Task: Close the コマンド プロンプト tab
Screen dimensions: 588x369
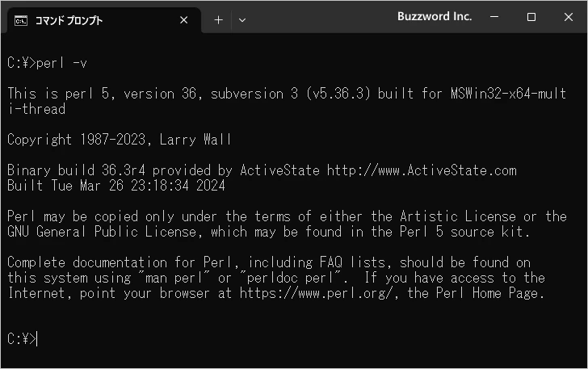Action: tap(184, 20)
